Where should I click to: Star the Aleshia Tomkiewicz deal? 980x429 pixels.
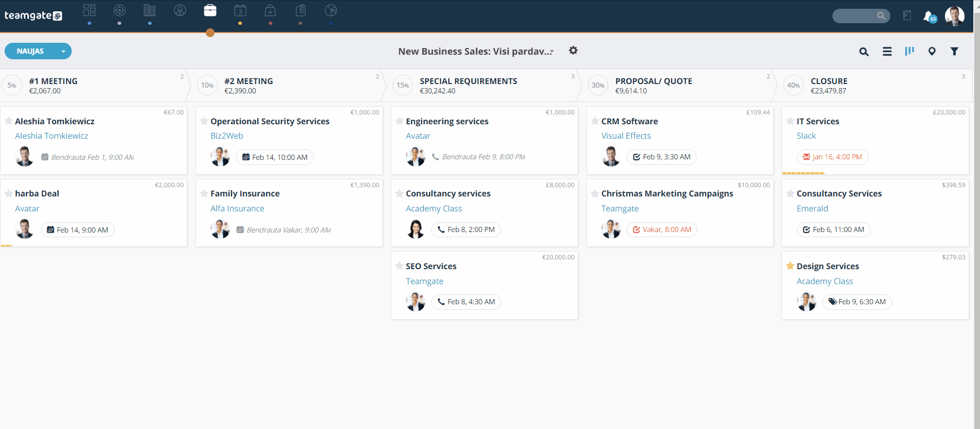click(x=9, y=121)
